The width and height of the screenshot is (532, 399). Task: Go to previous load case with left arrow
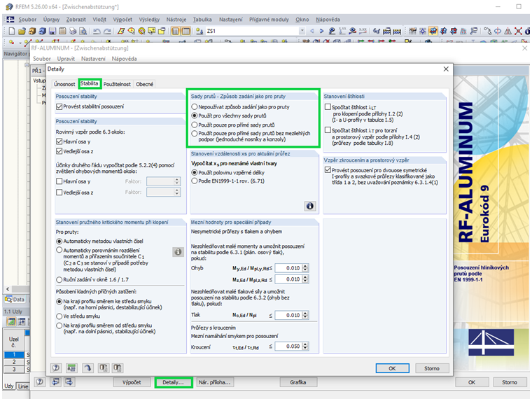point(312,31)
